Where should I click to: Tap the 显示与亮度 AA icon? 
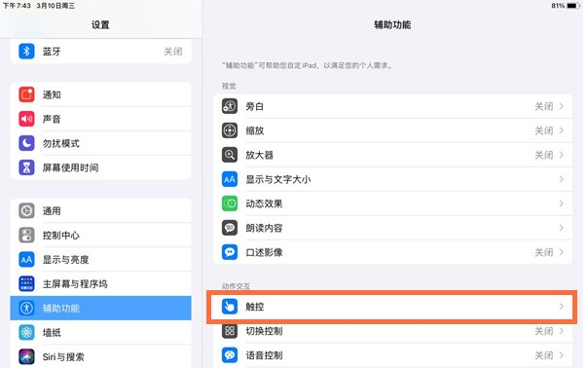[26, 259]
